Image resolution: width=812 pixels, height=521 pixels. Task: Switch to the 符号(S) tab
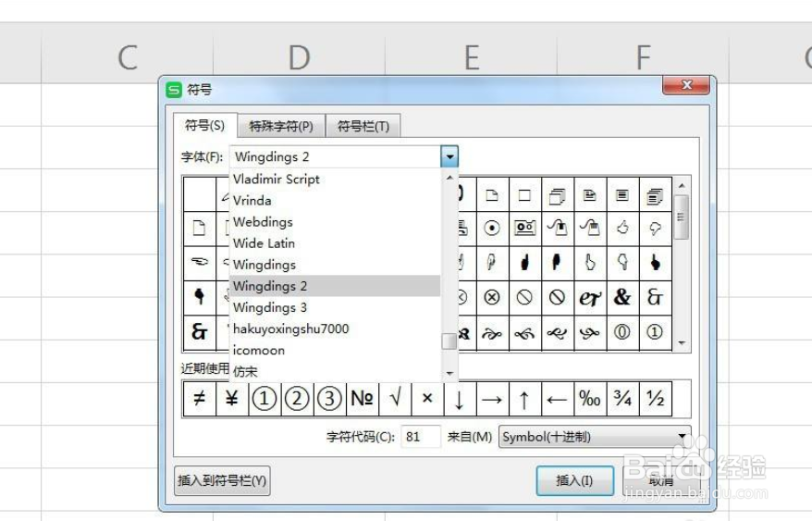click(x=205, y=126)
